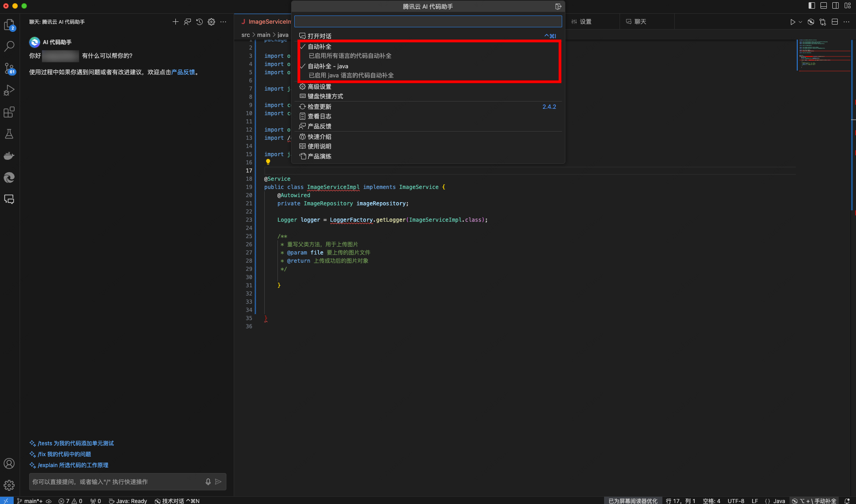Click the Run Java play button
This screenshot has width=856, height=504.
pyautogui.click(x=793, y=22)
